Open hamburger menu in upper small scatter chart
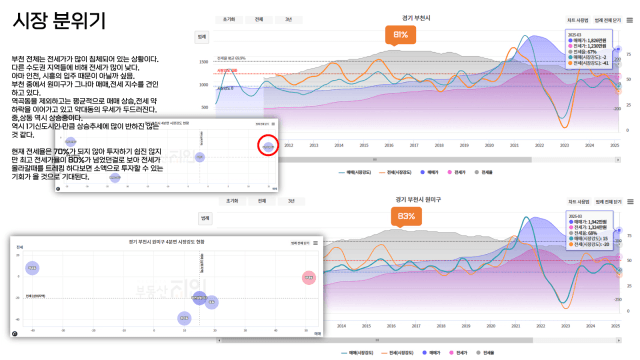This screenshot has height=360, width=640. (273, 124)
